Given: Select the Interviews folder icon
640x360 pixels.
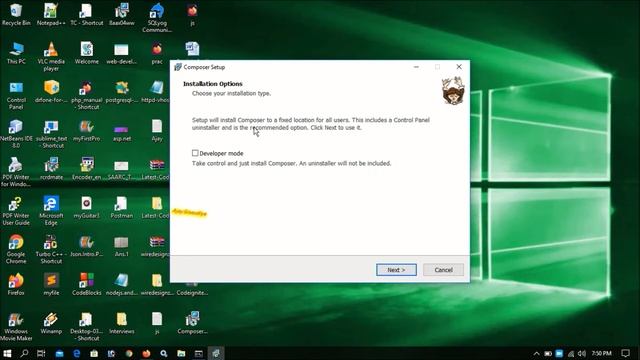Looking at the screenshot, I should coord(122,323).
